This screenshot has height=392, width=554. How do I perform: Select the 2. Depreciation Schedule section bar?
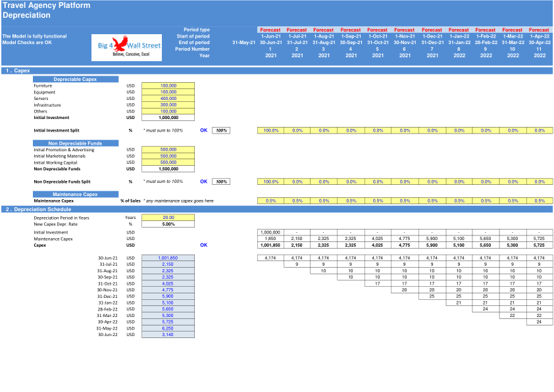pyautogui.click(x=277, y=209)
